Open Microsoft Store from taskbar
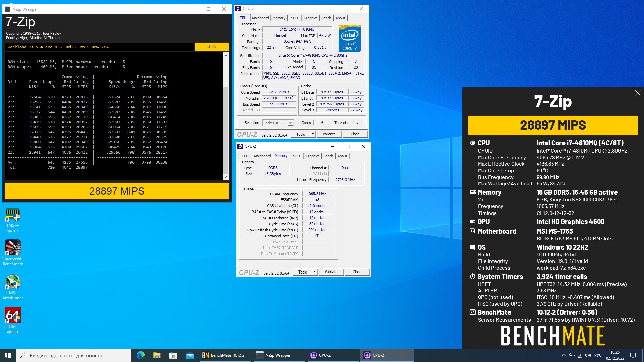The image size is (644, 362). [x=173, y=355]
